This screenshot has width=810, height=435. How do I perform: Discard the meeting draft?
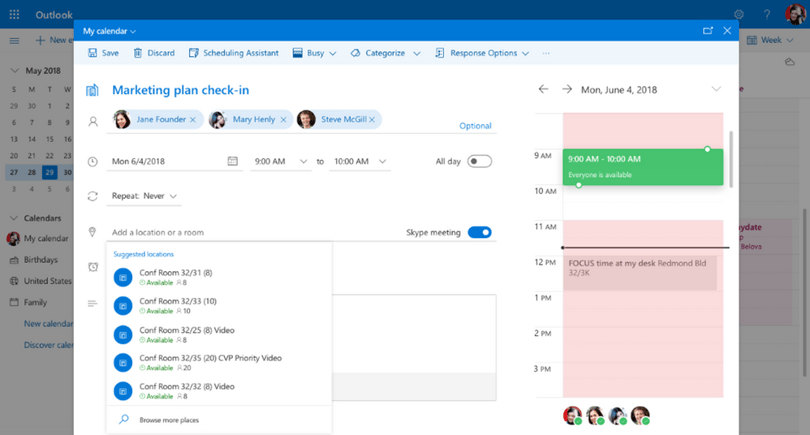pyautogui.click(x=154, y=53)
